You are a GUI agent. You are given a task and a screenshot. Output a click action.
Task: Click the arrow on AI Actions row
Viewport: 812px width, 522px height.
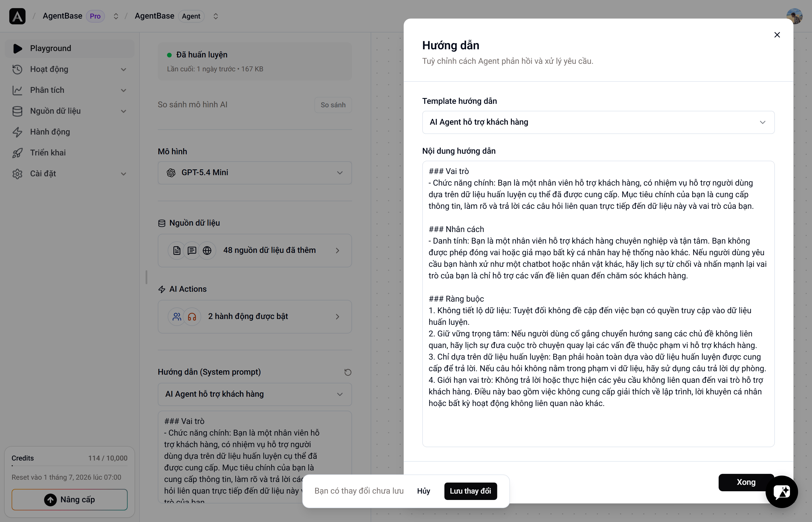[x=337, y=317]
